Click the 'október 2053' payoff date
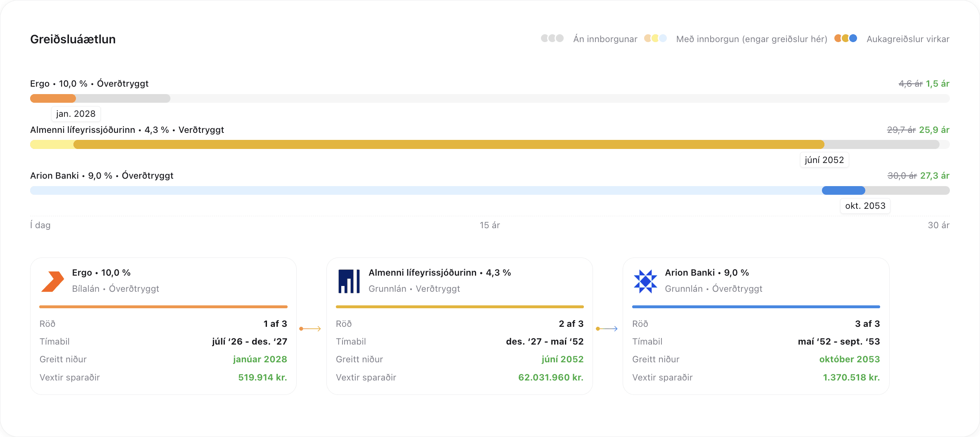 [850, 359]
